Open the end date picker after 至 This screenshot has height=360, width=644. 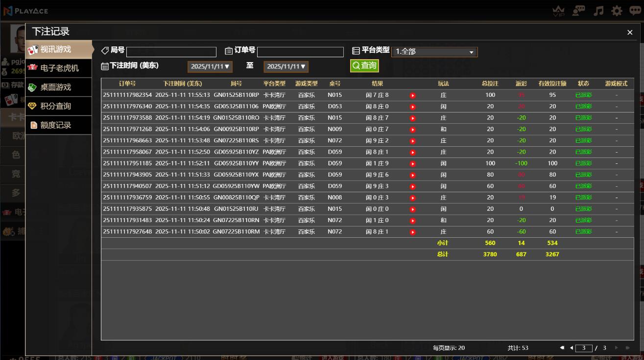[x=286, y=67]
